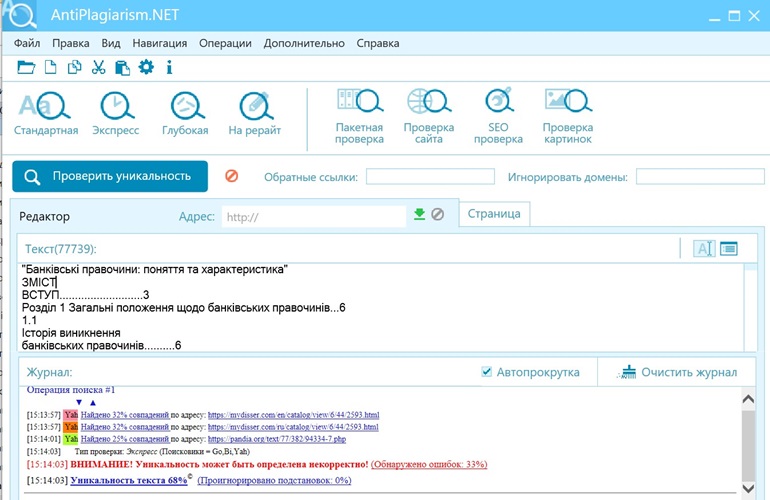Focus the Игнорировать домены input field
This screenshot has height=500, width=770.
click(x=700, y=176)
